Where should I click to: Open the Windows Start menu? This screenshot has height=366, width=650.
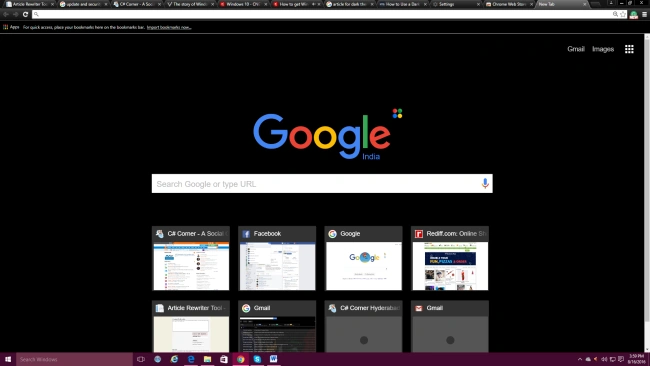pyautogui.click(x=8, y=359)
